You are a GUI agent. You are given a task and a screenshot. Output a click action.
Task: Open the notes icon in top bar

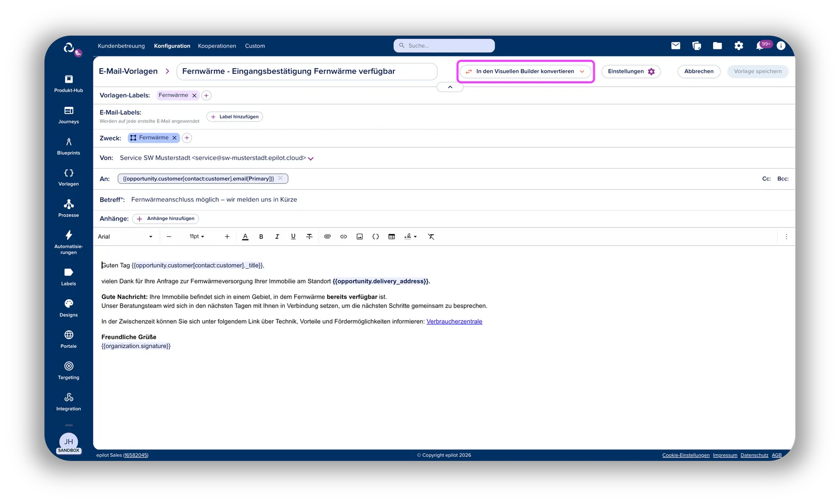pos(697,46)
